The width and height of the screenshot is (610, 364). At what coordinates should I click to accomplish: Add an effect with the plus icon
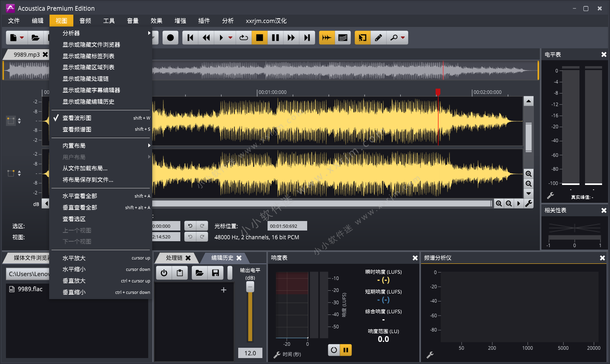point(224,290)
